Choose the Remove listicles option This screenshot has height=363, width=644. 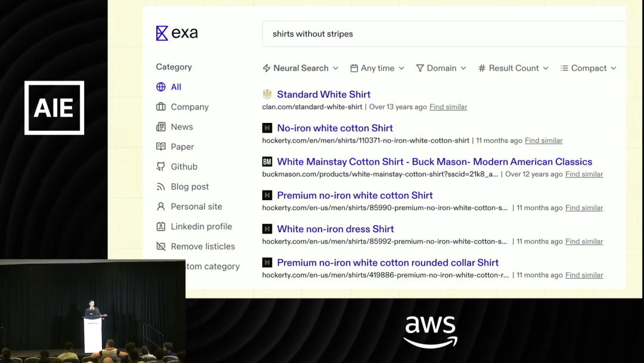[x=196, y=246]
